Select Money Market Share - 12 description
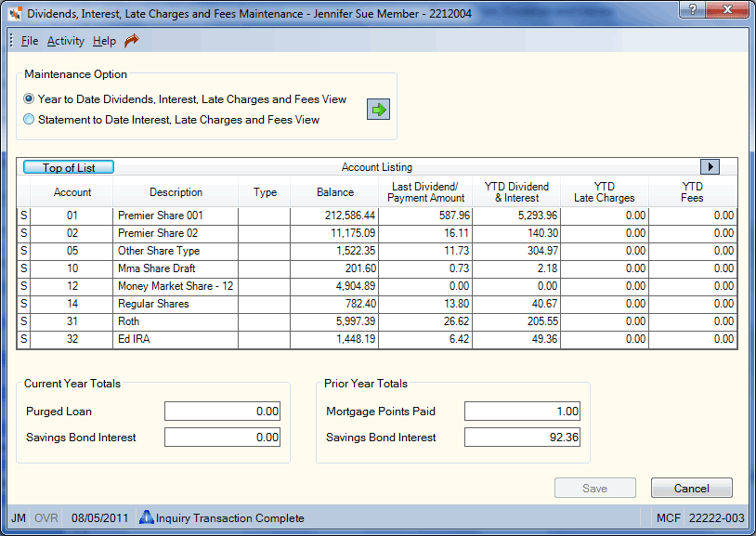Image resolution: width=756 pixels, height=536 pixels. coord(176,286)
